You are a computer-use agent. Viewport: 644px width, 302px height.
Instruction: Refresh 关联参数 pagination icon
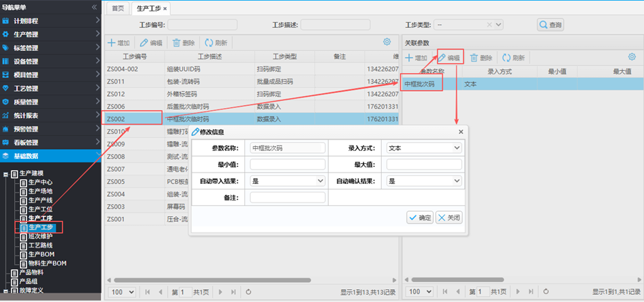[x=546, y=292]
